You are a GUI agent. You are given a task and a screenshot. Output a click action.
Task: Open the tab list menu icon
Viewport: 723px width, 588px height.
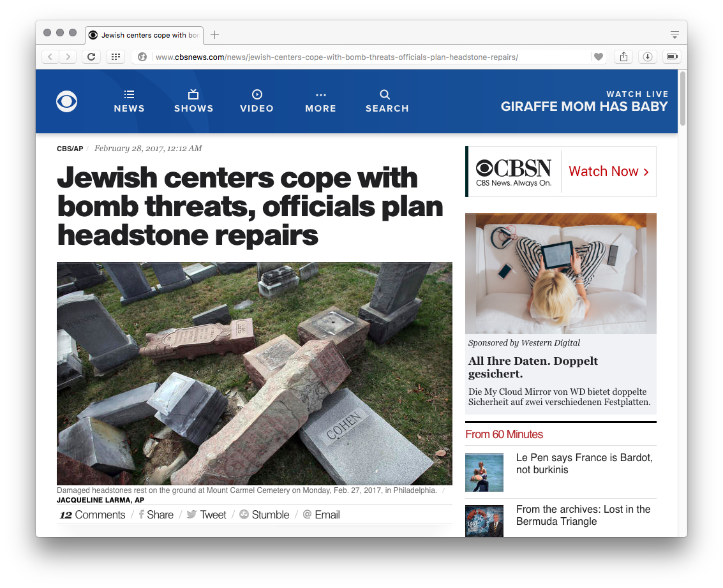click(675, 34)
